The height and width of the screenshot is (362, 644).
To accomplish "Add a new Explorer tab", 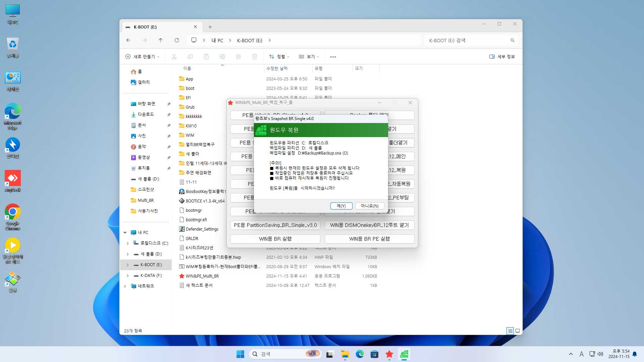I will [x=210, y=27].
